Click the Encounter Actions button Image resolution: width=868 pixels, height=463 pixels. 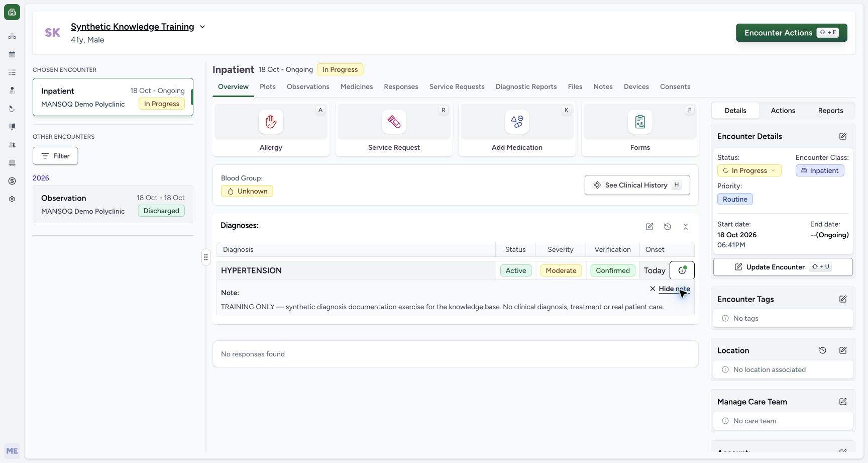tap(792, 33)
